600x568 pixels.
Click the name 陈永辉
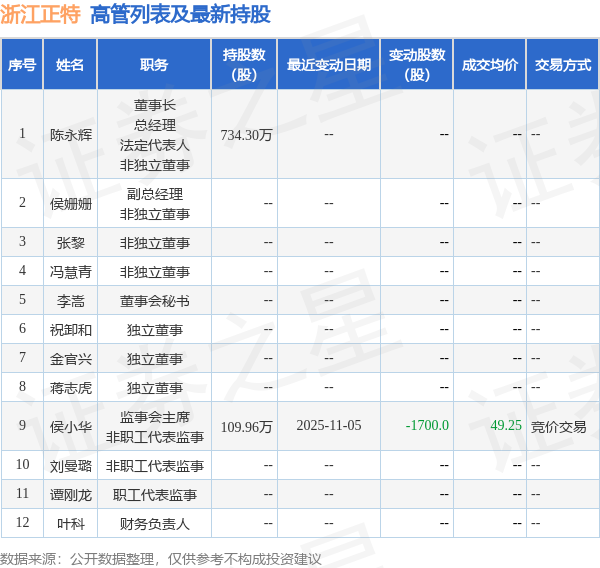(x=71, y=135)
